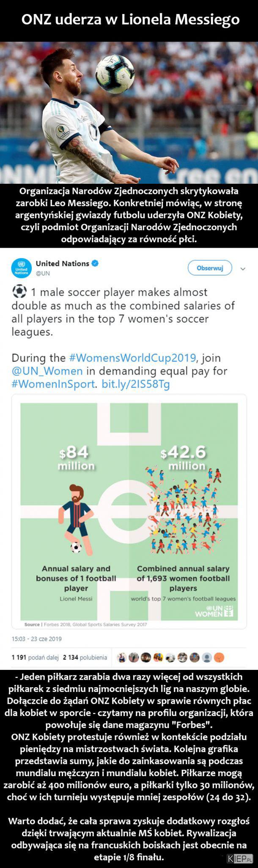The image size is (258, 868).
Task: Open the #WomenInSport hashtag
Action: click(x=54, y=384)
